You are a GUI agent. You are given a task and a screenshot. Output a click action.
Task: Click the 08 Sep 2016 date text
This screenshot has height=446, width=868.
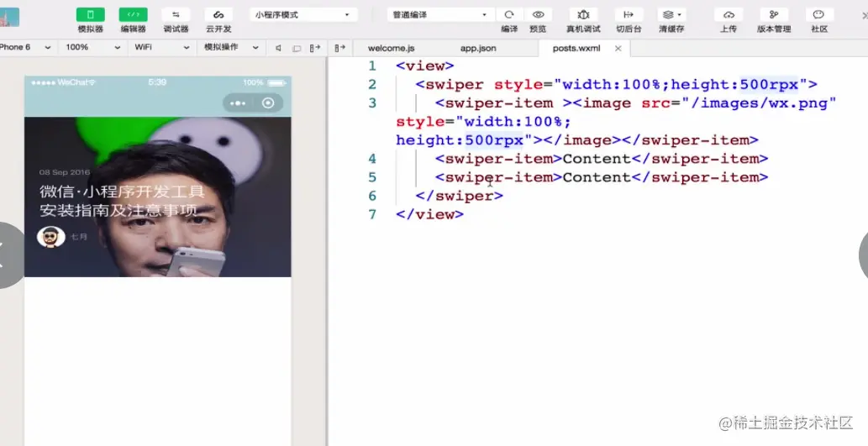(x=65, y=173)
